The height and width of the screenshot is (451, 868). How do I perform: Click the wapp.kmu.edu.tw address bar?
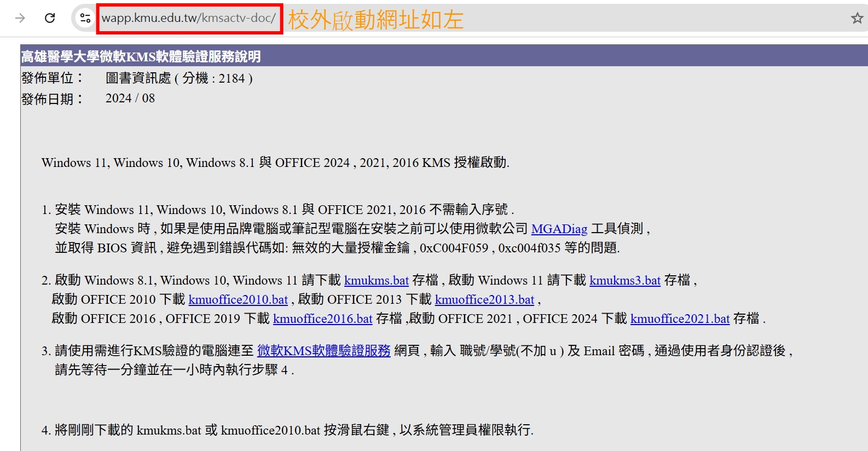tap(189, 18)
